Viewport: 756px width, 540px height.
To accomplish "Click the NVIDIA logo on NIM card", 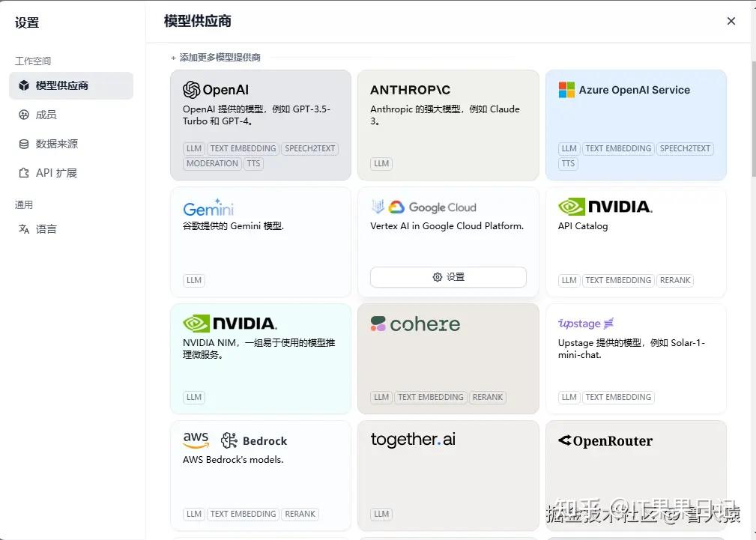I will tap(229, 323).
